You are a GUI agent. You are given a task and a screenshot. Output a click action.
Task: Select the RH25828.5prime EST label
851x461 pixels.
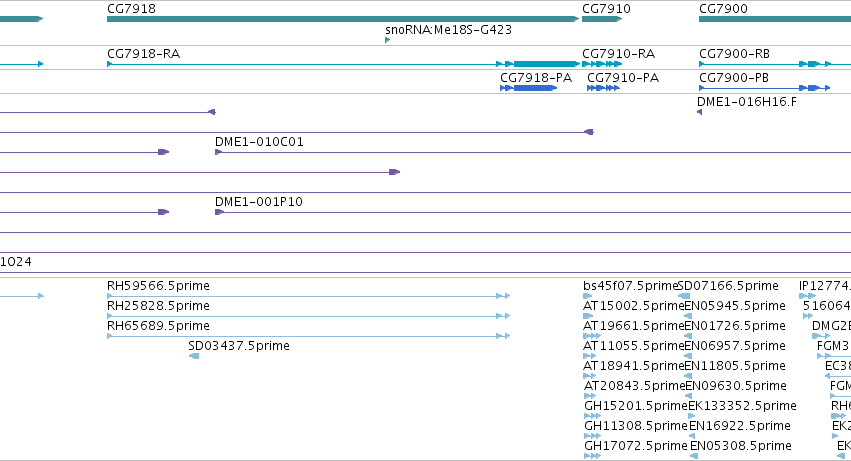point(158,306)
